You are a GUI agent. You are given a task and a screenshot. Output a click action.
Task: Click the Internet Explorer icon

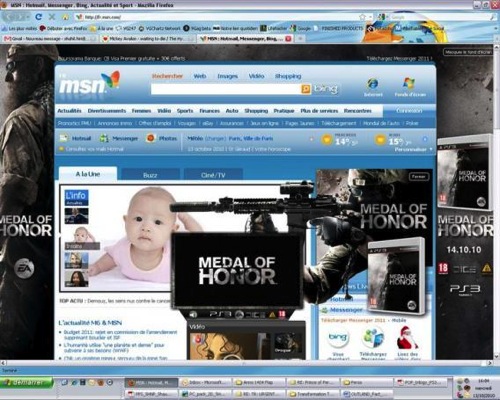click(373, 83)
